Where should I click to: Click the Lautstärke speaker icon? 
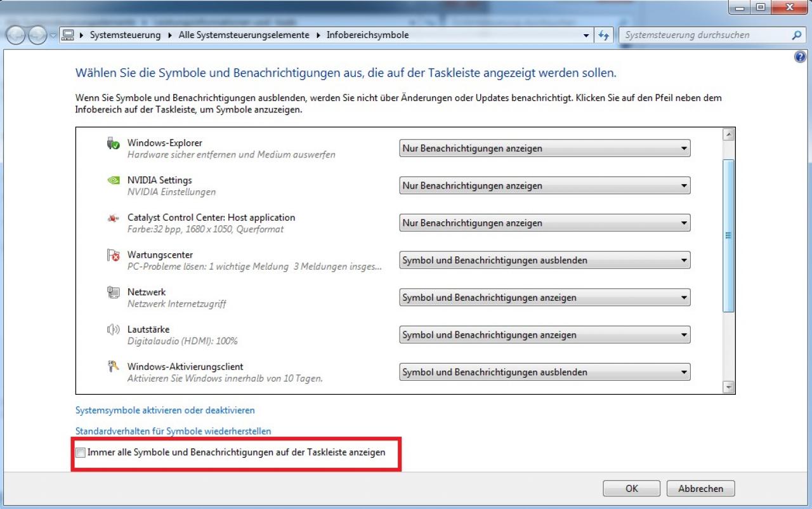(x=113, y=330)
